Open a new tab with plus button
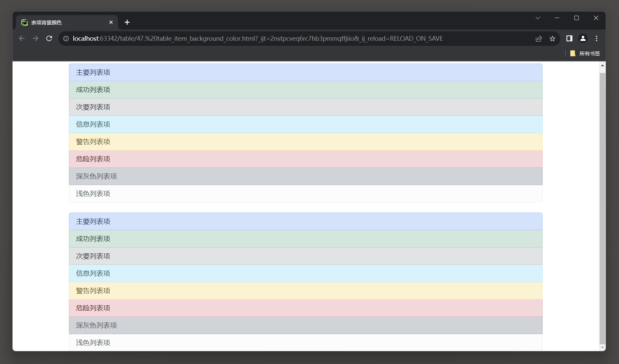 pyautogui.click(x=127, y=22)
